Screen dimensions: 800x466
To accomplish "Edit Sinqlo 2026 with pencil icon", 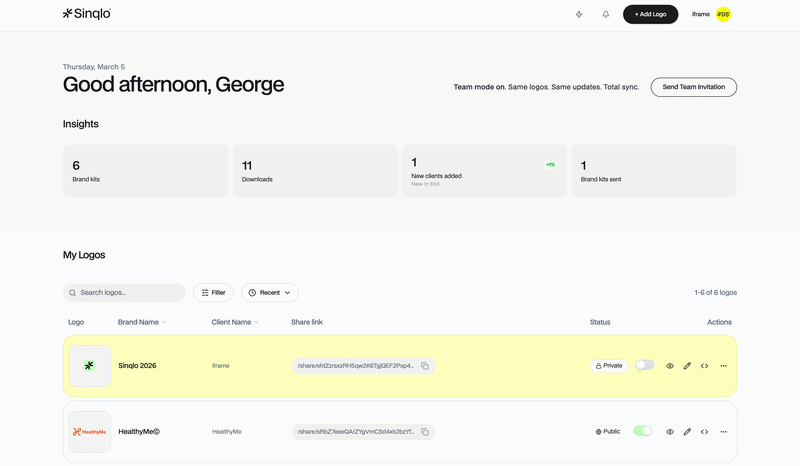I will (687, 366).
